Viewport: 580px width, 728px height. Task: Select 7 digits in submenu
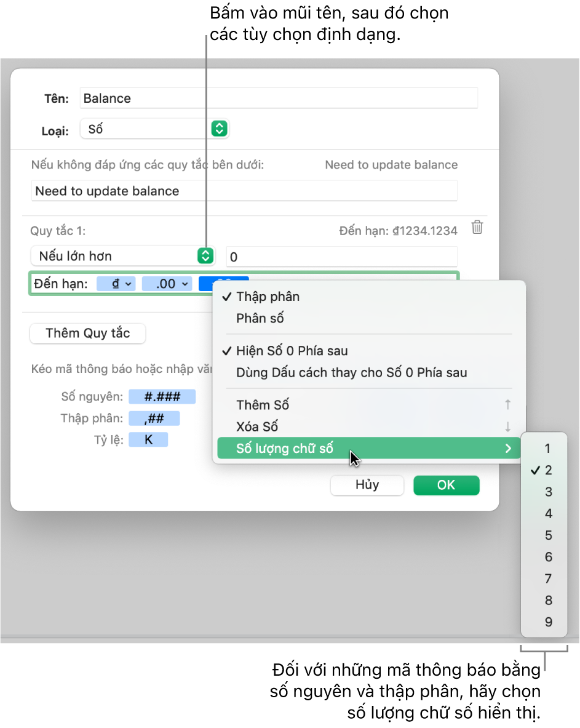click(x=544, y=579)
